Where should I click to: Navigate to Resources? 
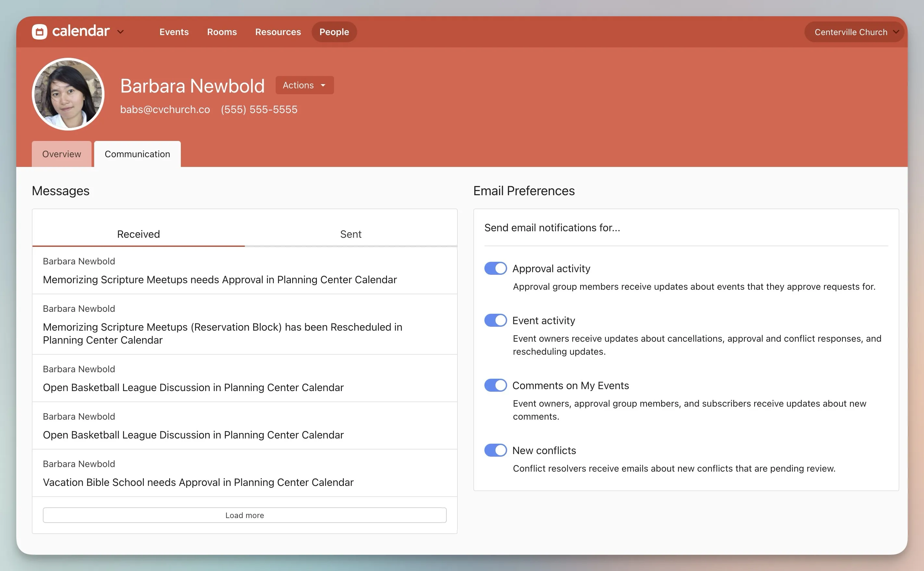click(x=278, y=32)
